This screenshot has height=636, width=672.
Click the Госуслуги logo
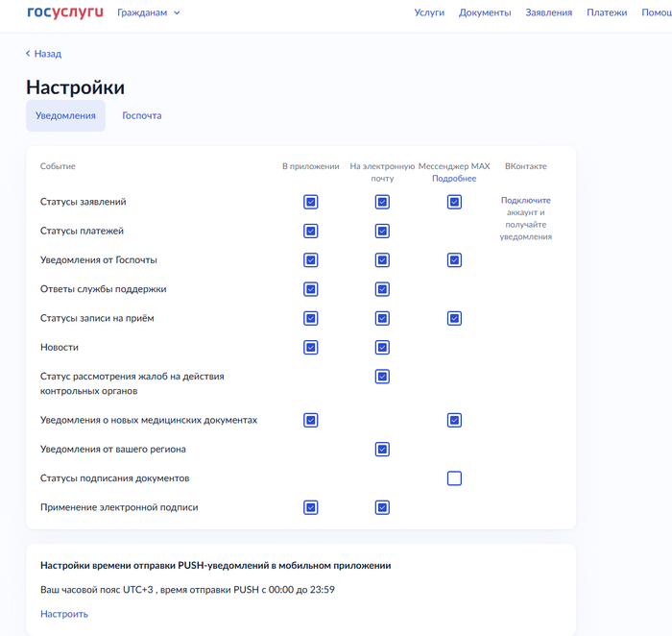(64, 12)
